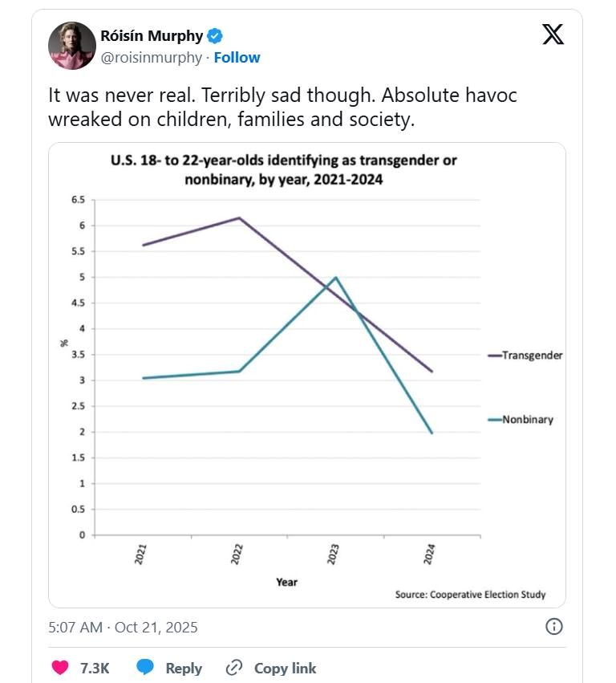
Task: Click the Nonbinary legend label on the chart
Action: coord(525,419)
